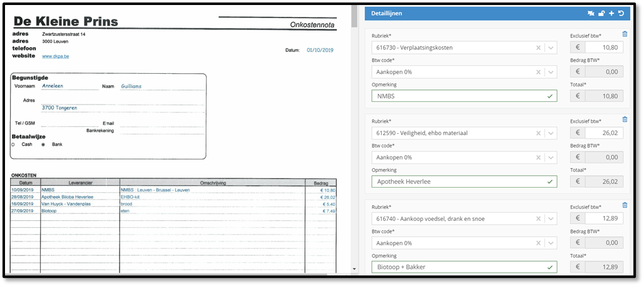The width and height of the screenshot is (644, 286).
Task: Delete the Verplaatsingskosten detail line with trash icon
Action: pos(625,34)
